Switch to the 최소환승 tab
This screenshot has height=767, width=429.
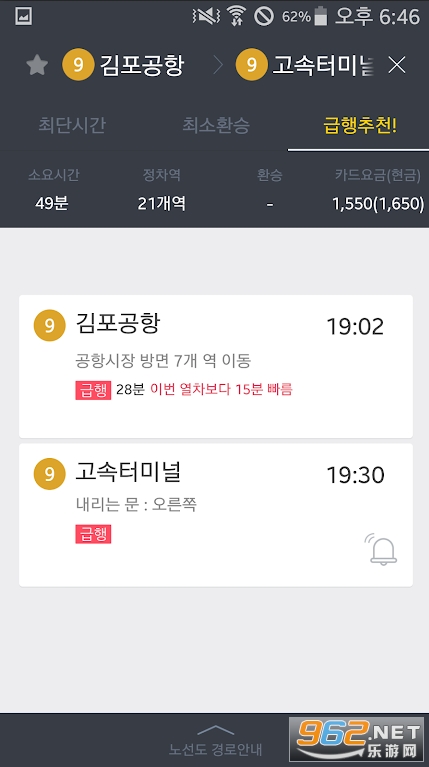[x=216, y=125]
